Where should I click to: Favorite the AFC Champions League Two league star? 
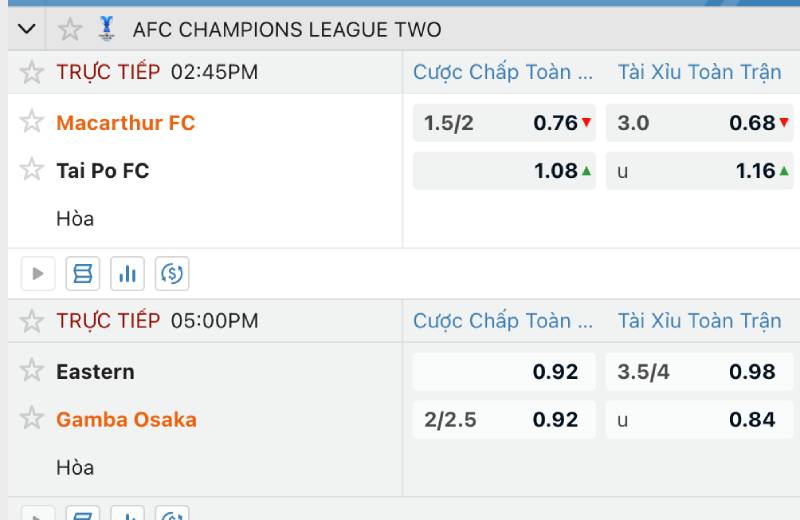pos(70,29)
